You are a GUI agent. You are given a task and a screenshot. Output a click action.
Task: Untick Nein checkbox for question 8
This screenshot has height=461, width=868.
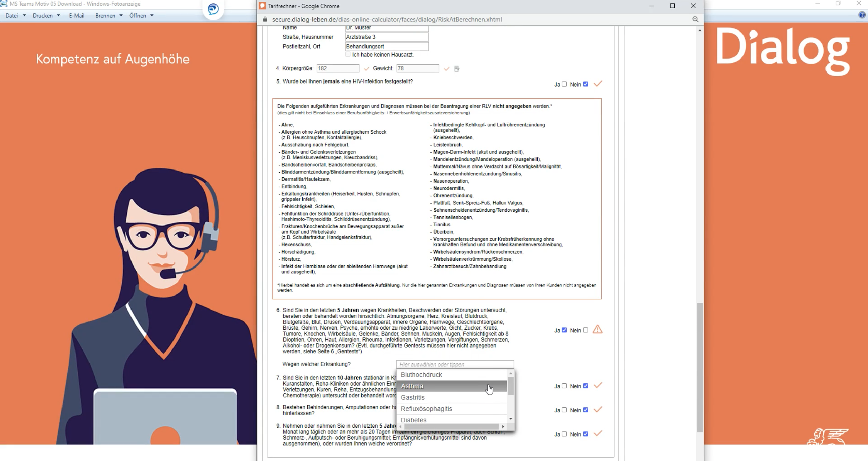pos(586,410)
